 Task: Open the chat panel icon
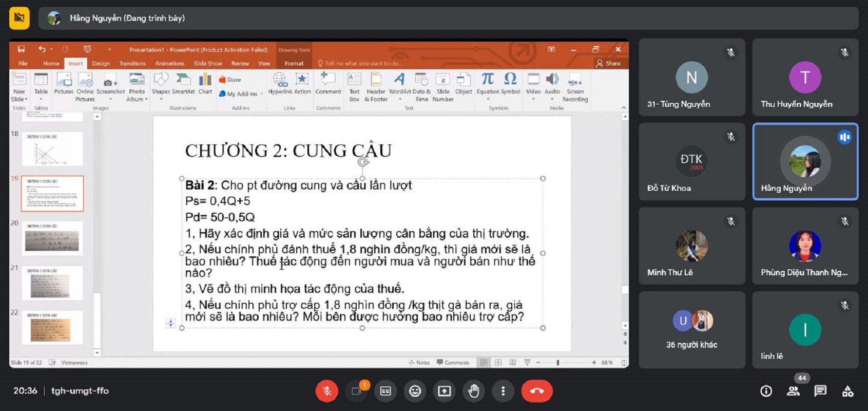pyautogui.click(x=820, y=391)
